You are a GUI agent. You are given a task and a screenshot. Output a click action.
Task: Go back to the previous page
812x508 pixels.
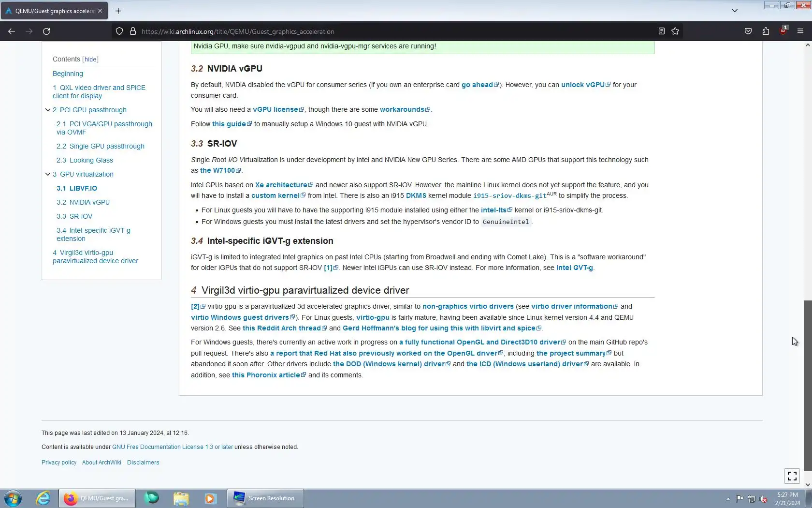click(x=12, y=31)
